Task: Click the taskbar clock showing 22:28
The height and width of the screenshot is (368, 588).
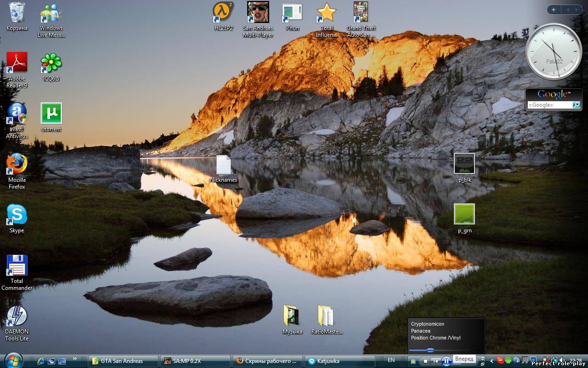Action: [576, 360]
